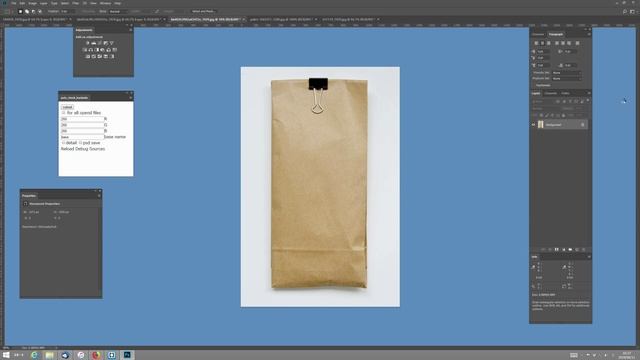Viewport: 640px width, 360px height.
Task: Choose Intersect with selection mode
Action: (x=40, y=11)
